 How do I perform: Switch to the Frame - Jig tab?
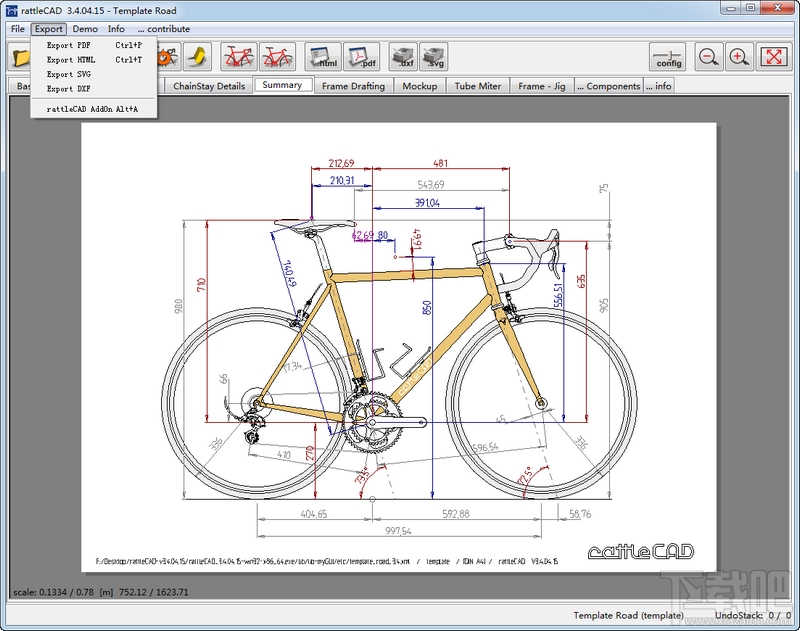pyautogui.click(x=542, y=86)
